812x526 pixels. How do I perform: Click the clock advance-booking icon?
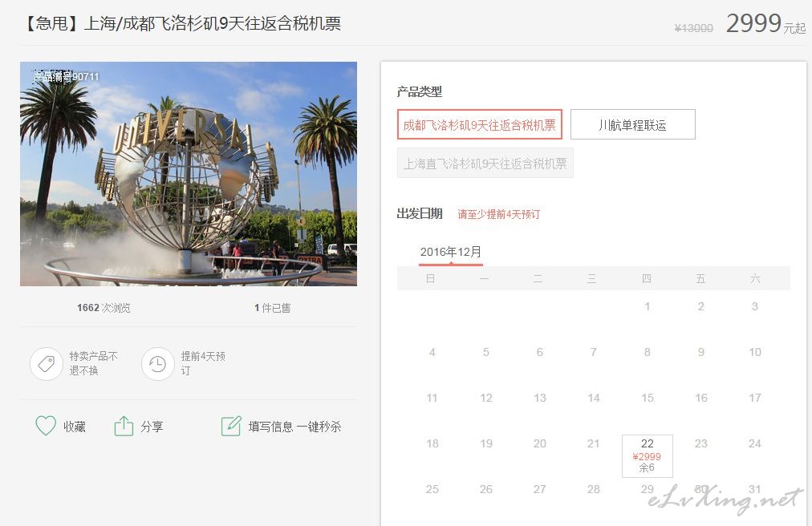point(158,364)
